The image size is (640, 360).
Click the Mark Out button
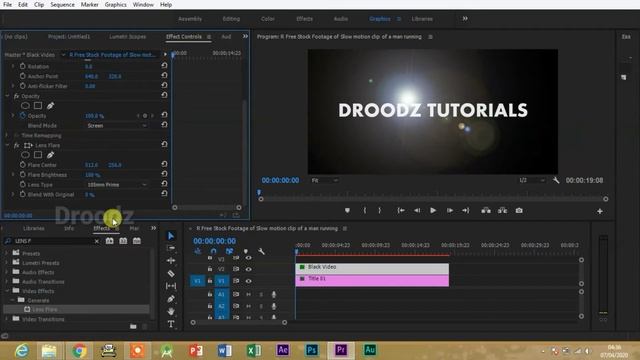tap(380, 211)
